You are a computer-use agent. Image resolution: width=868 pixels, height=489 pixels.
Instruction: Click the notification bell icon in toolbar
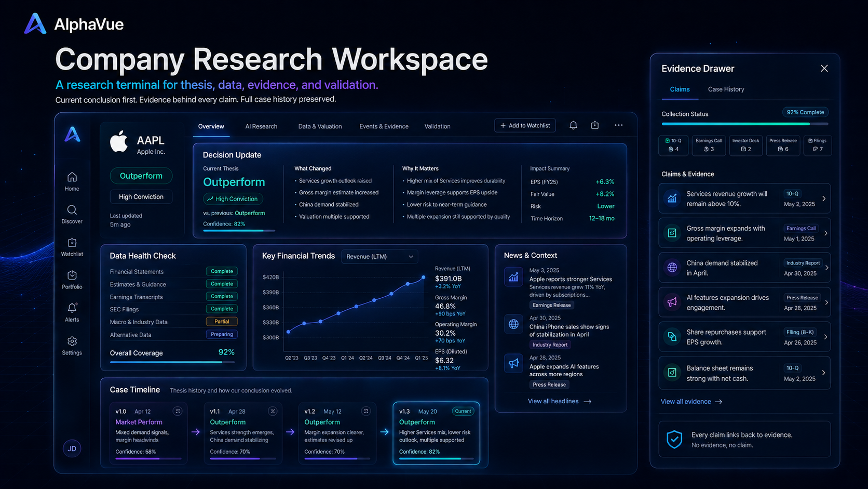(x=573, y=125)
